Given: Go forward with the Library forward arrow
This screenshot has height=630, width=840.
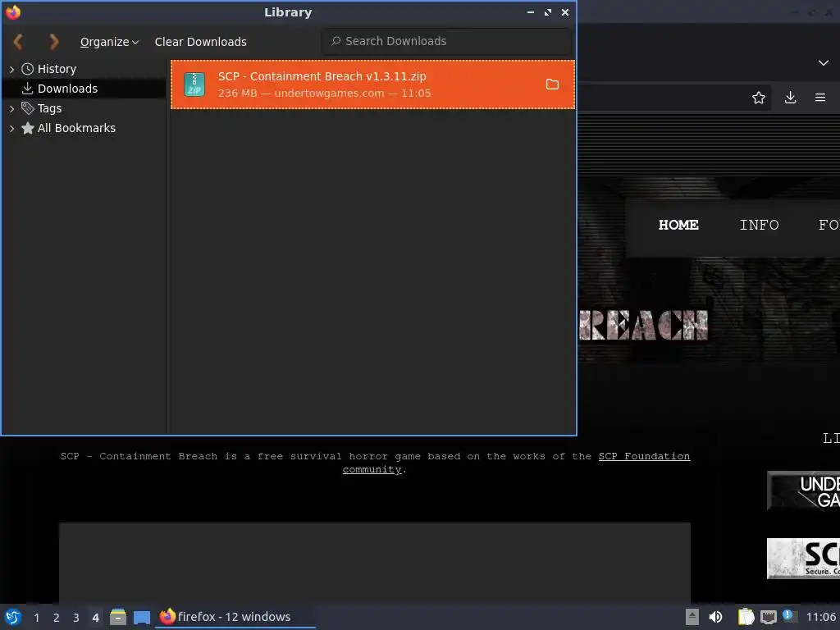Looking at the screenshot, I should coord(53,42).
